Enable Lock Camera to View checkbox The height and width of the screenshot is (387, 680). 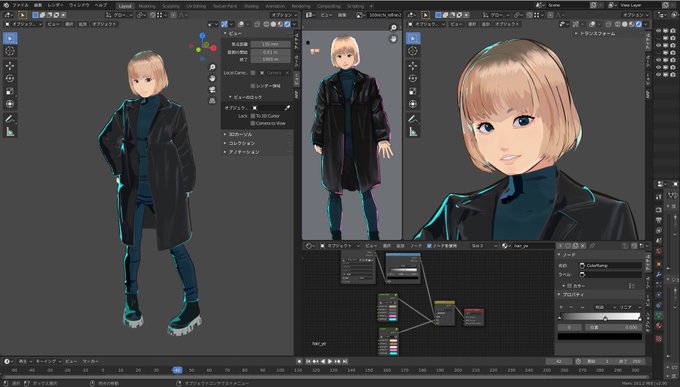[253, 123]
